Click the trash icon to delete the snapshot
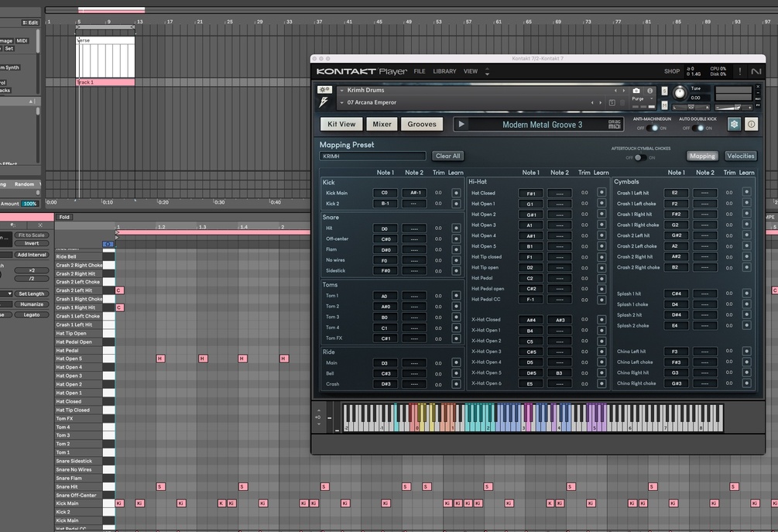 [622, 103]
